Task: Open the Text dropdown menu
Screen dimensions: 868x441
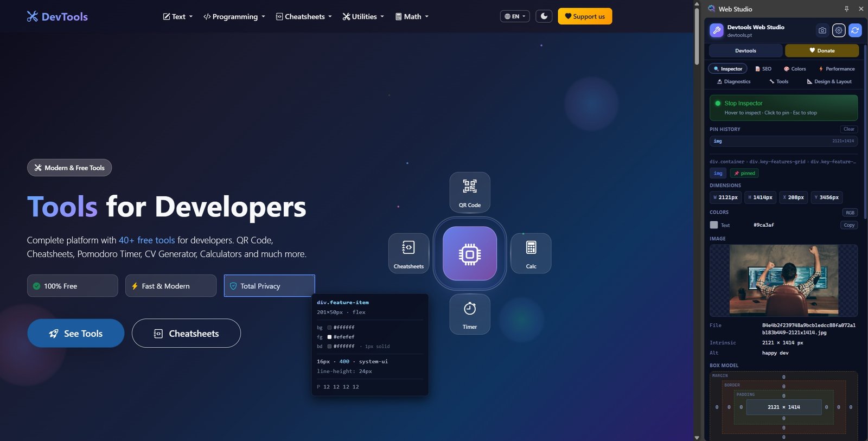Action: click(178, 16)
